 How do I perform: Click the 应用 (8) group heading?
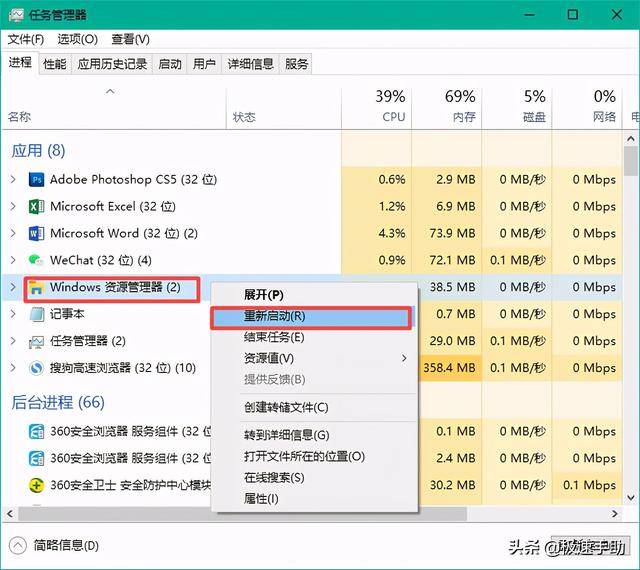[x=38, y=151]
